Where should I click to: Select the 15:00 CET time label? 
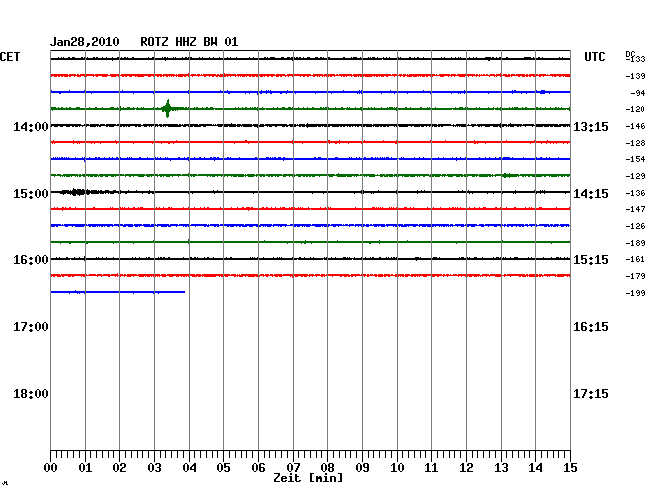point(31,194)
